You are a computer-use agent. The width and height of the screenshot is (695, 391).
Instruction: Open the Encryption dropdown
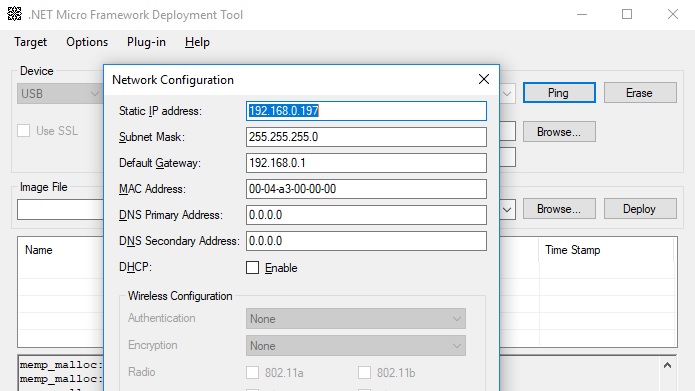[x=355, y=346]
